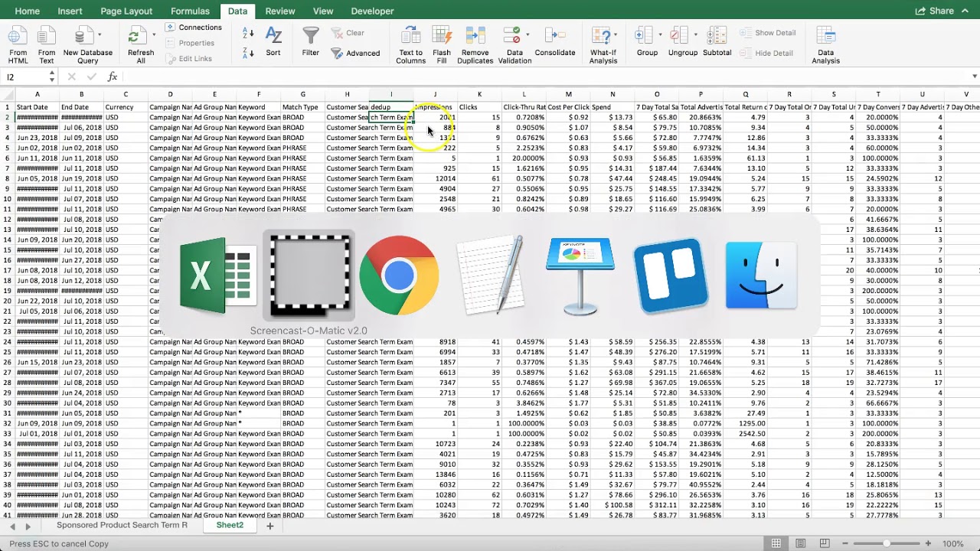Toggle the Filter funnel
This screenshot has width=980, height=551.
pos(311,42)
